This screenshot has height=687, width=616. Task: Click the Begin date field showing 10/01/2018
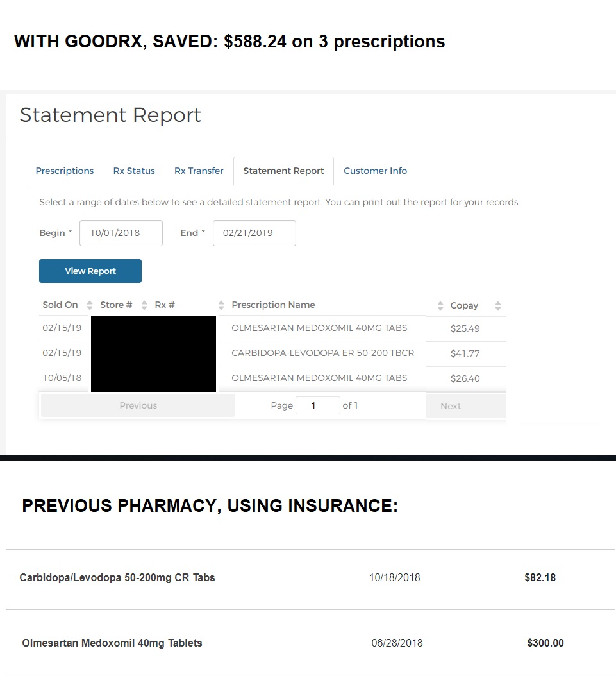(121, 233)
